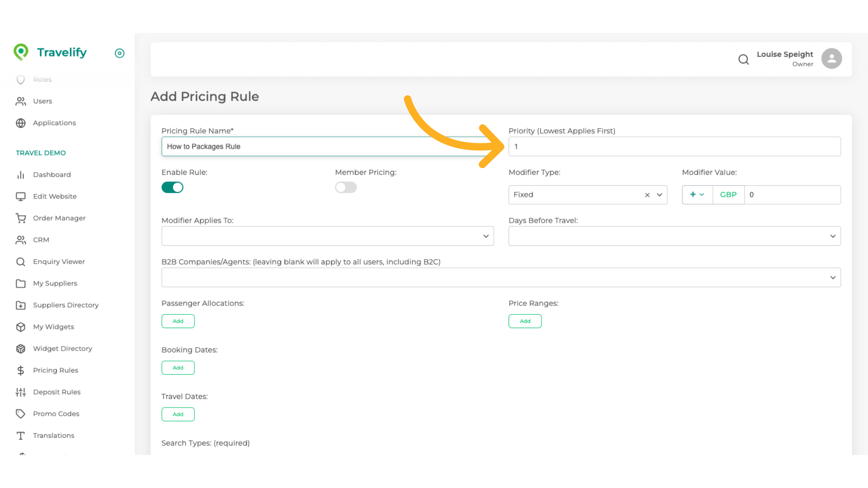Open the user avatar profile icon

coord(831,59)
